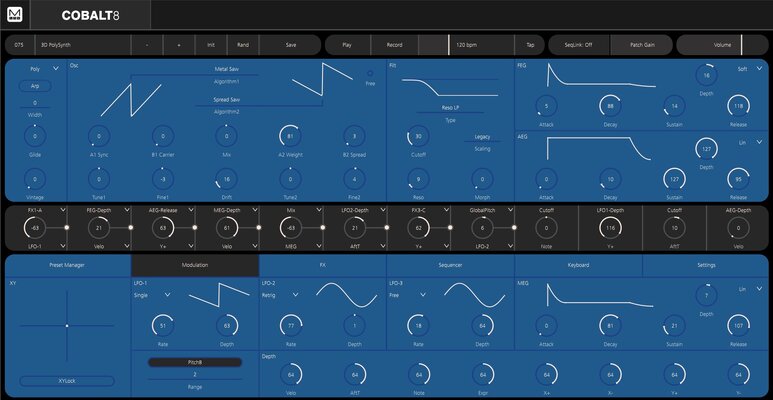
Task: Click the Play button
Action: coord(347,44)
